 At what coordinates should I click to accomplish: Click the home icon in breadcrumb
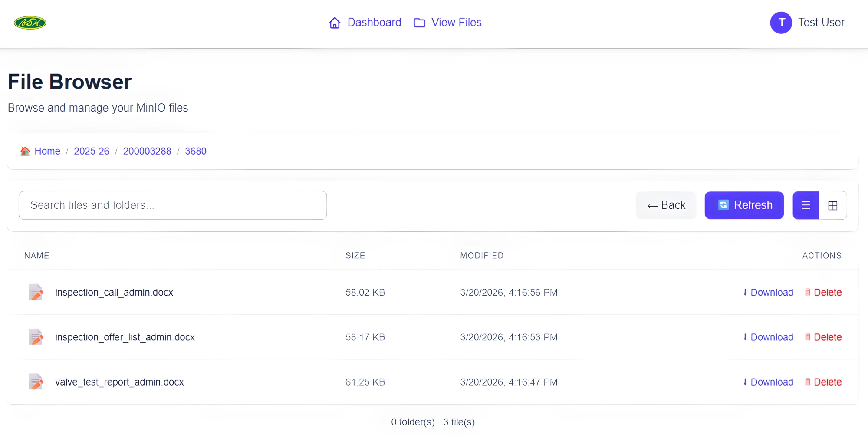tap(25, 151)
